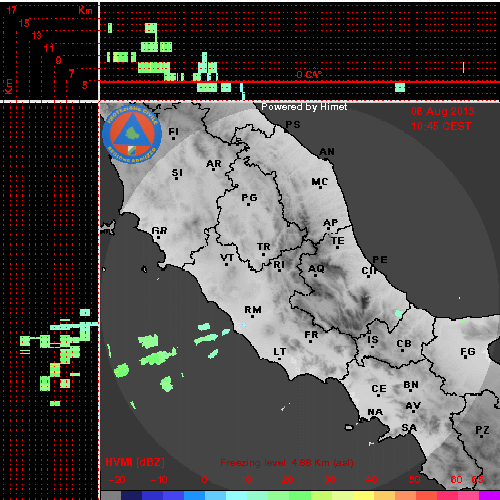
Task: Select the GR city marker
Action: [158, 237]
